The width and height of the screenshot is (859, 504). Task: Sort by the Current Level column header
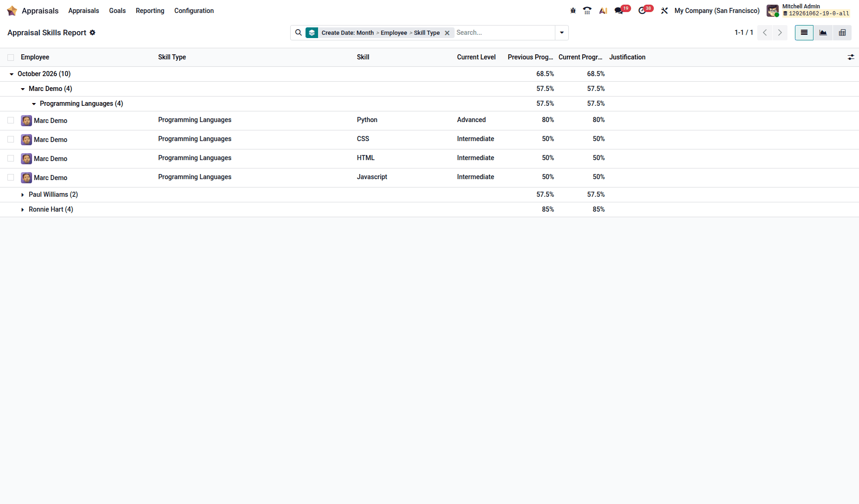pyautogui.click(x=476, y=57)
